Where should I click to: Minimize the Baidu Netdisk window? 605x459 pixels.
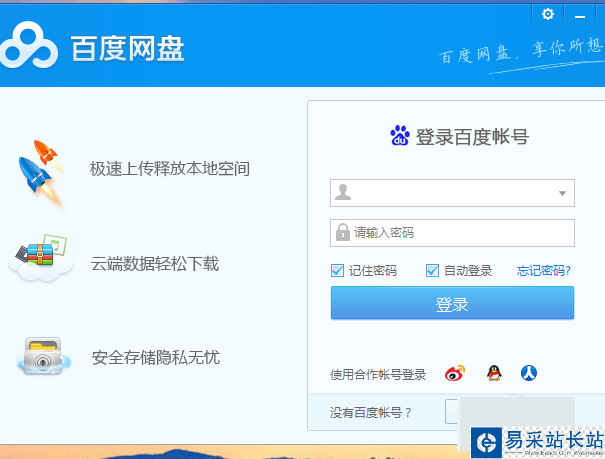click(580, 17)
